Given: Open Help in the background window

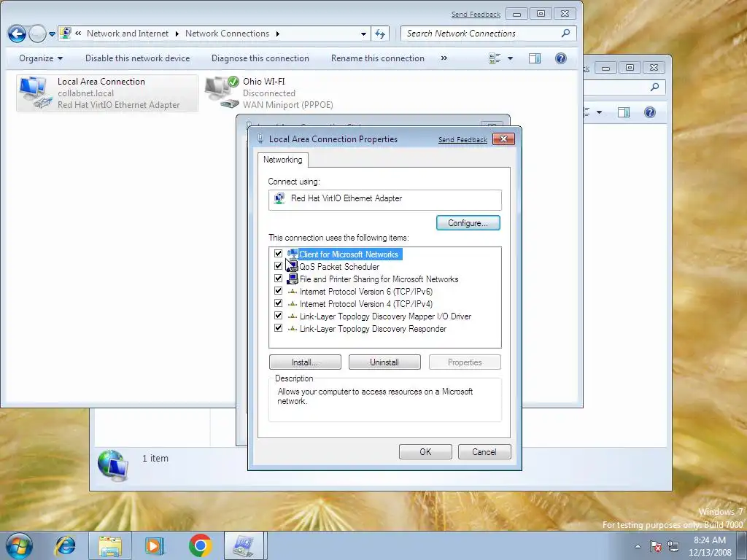Looking at the screenshot, I should coord(650,112).
